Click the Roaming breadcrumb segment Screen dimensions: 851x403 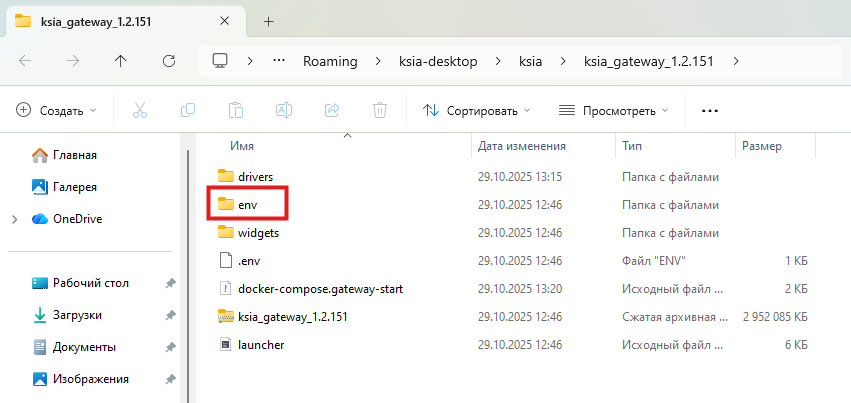tap(330, 61)
